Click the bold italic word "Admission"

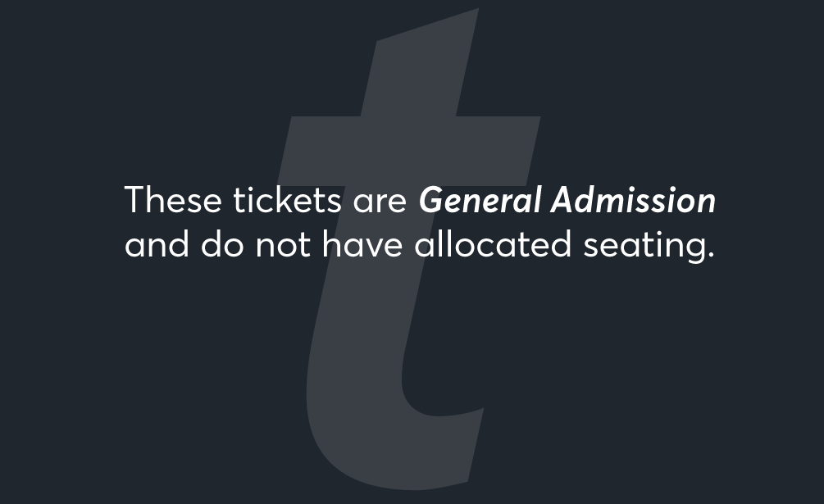(x=633, y=201)
